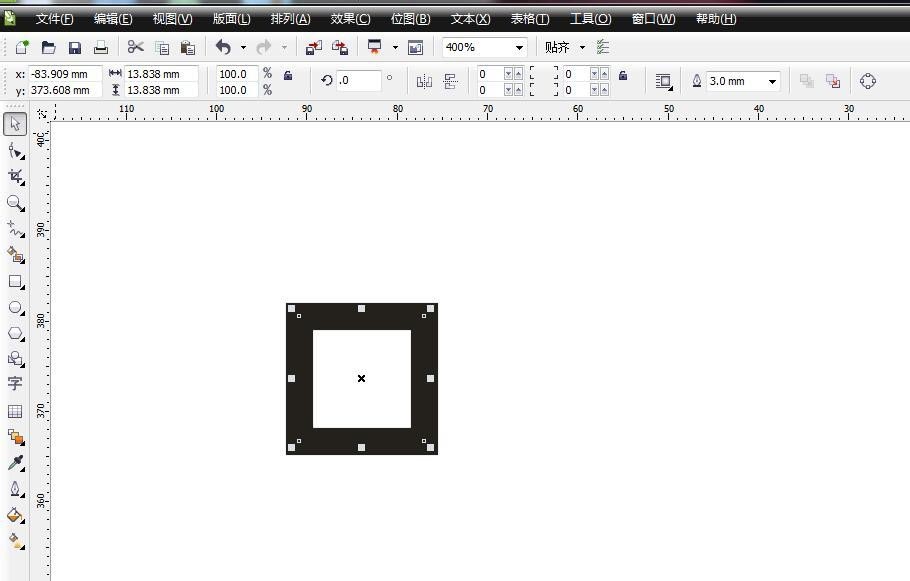
Task: Click the y position field 373.608 mm
Action: [64, 90]
